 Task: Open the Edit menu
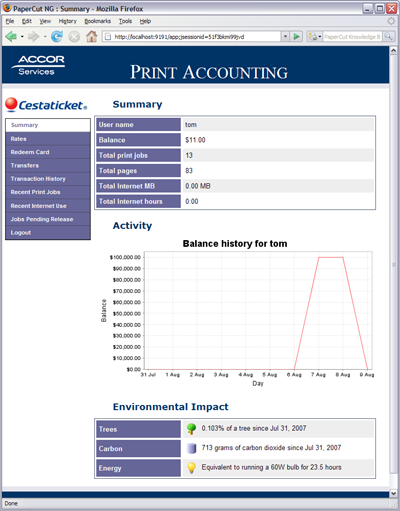27,21
